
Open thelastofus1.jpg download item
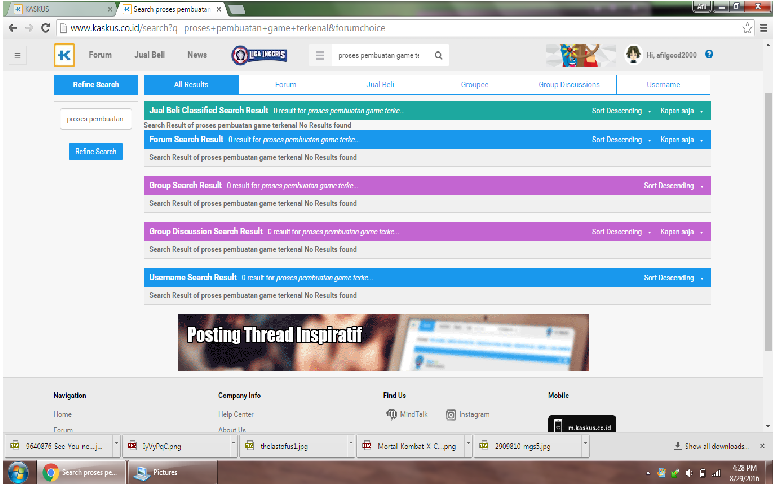[x=293, y=446]
